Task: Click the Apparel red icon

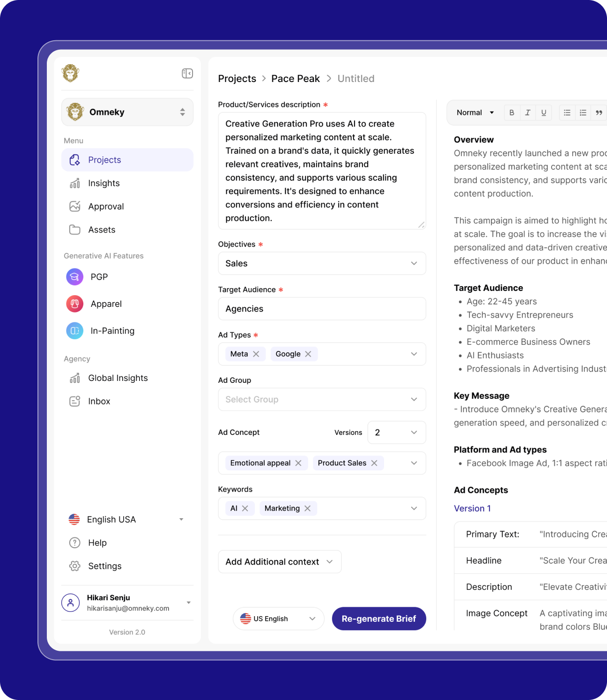Action: 75,304
